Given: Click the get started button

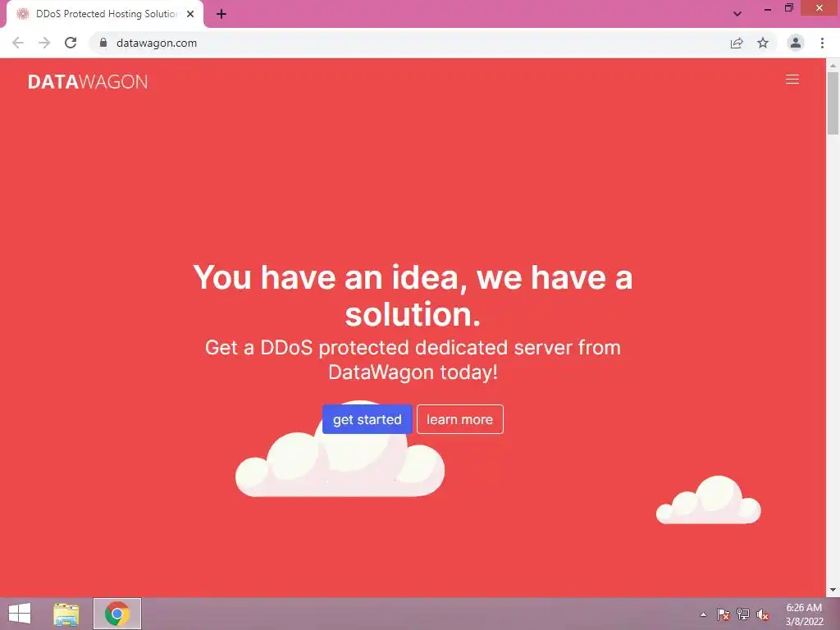Looking at the screenshot, I should 367,419.
